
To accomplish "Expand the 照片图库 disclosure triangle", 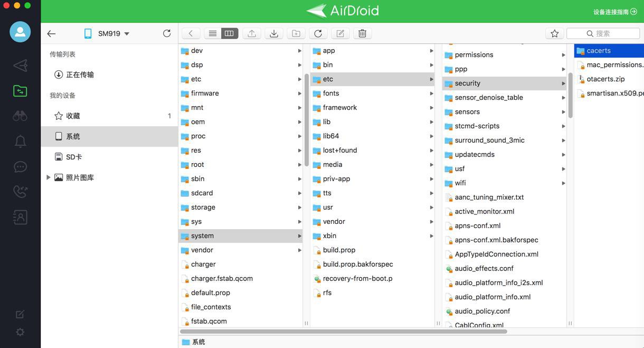I will pos(49,177).
